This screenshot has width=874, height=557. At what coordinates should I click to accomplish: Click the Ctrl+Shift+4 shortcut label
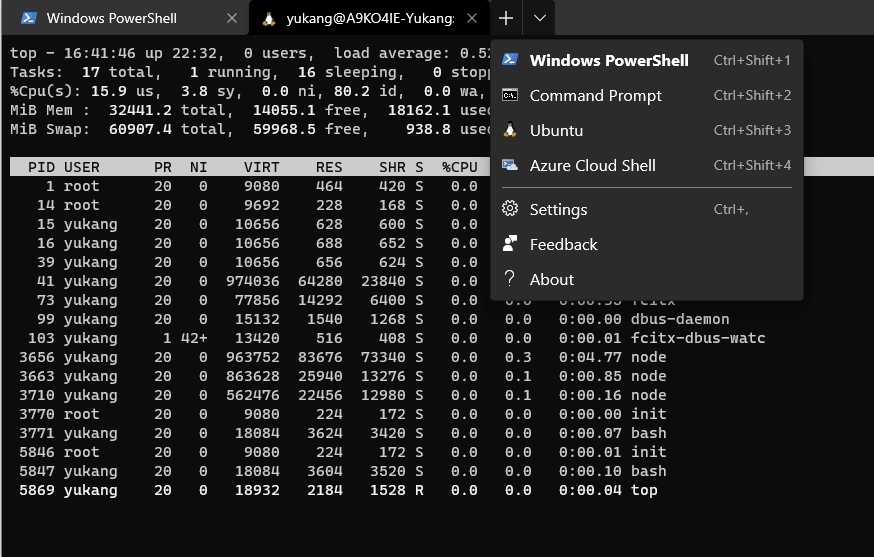pyautogui.click(x=752, y=166)
